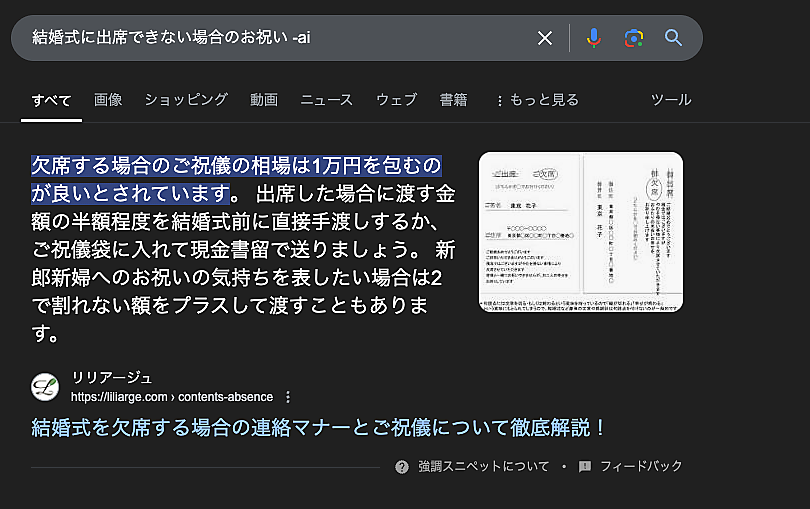This screenshot has width=810, height=509.
Task: Submit search with the magnifying glass icon
Action: (x=673, y=38)
